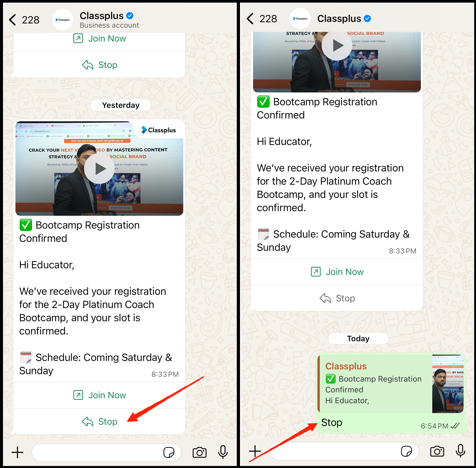Open sticker picker in left message field
The width and height of the screenshot is (476, 468).
pyautogui.click(x=169, y=452)
